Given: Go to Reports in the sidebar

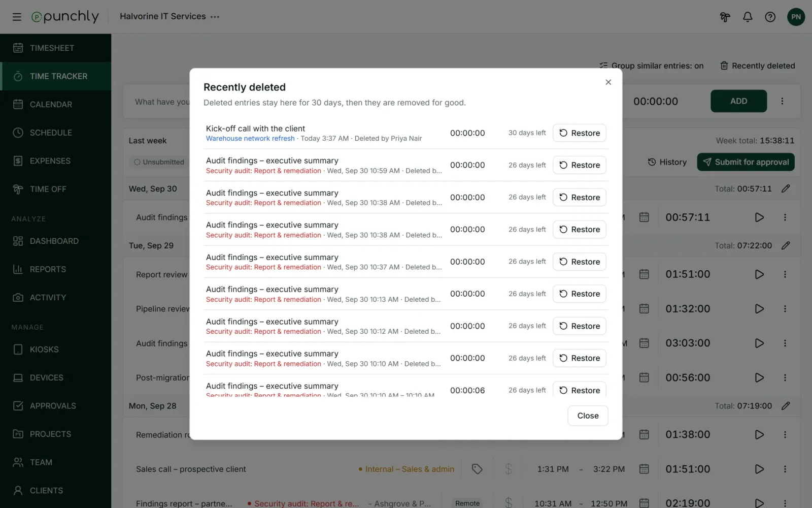Looking at the screenshot, I should pos(56,269).
